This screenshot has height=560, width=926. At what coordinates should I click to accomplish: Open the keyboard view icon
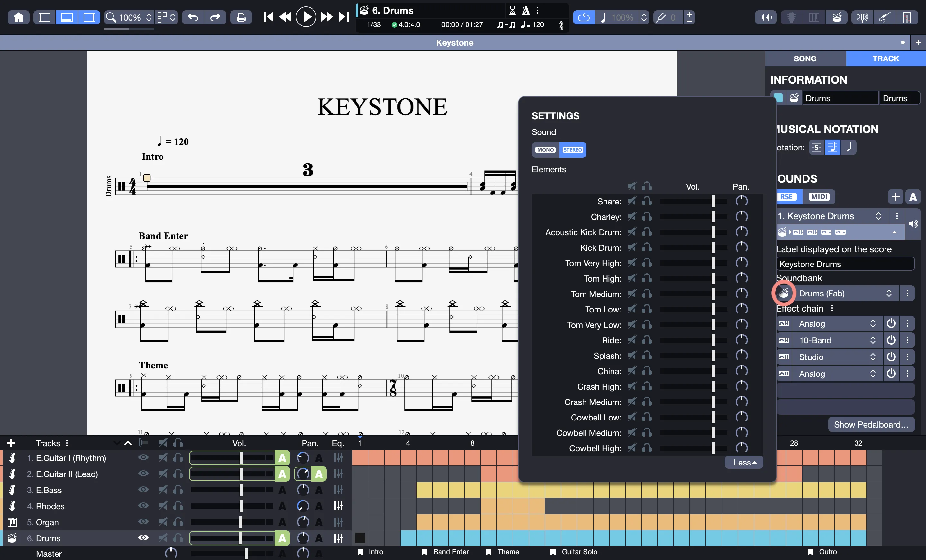[814, 17]
